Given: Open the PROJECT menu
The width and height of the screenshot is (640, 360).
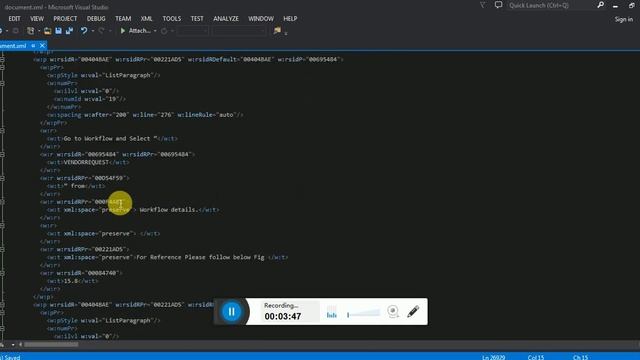Looking at the screenshot, I should (65, 19).
